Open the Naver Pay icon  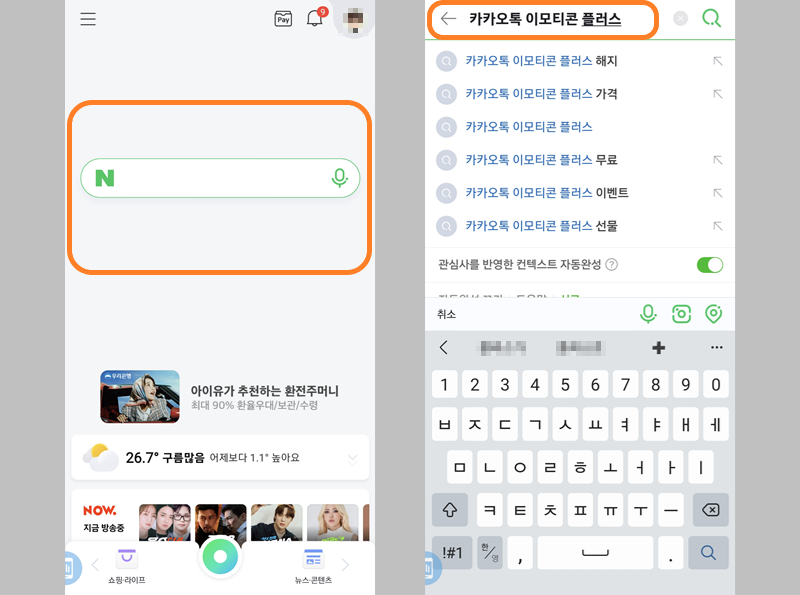283,19
